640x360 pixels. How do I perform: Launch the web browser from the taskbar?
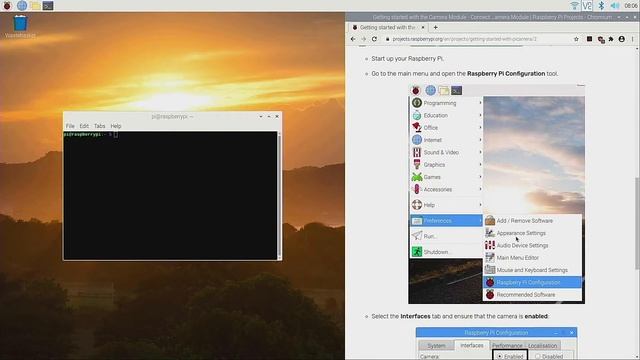pos(22,6)
